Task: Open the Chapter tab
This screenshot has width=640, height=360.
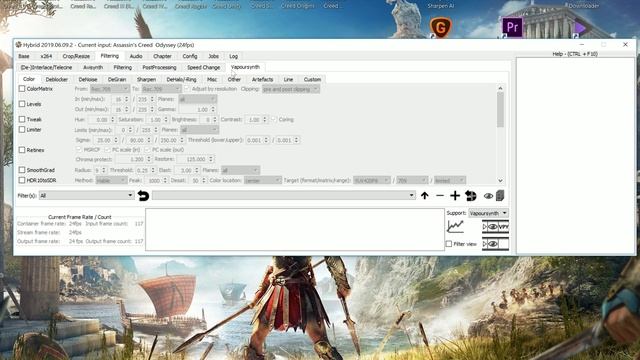Action: click(x=162, y=56)
